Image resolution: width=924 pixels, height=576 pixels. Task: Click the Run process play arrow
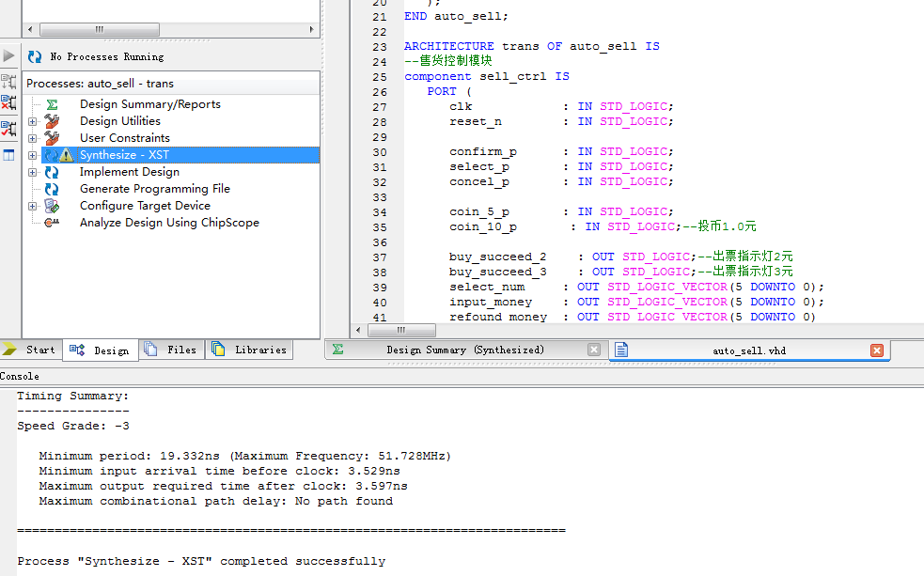(x=8, y=57)
